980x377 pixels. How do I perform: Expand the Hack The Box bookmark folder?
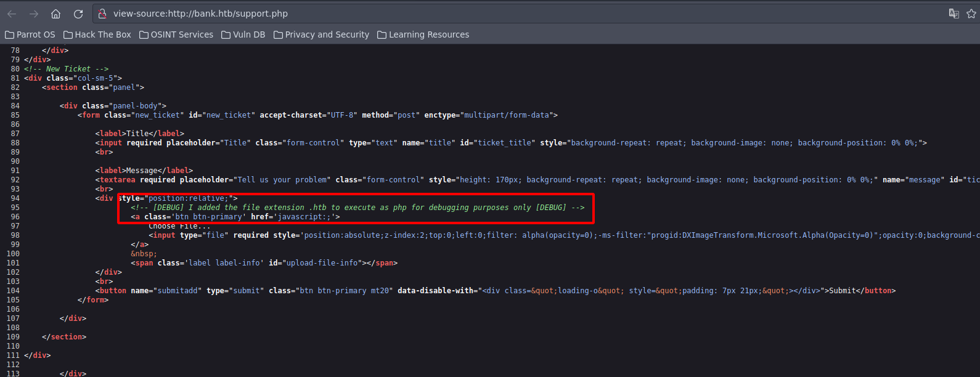point(97,34)
